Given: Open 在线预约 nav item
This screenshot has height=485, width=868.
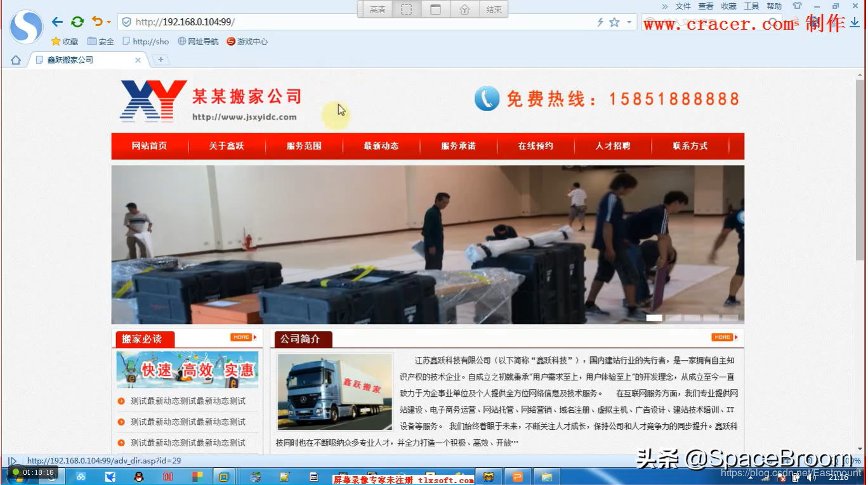Looking at the screenshot, I should (x=536, y=146).
